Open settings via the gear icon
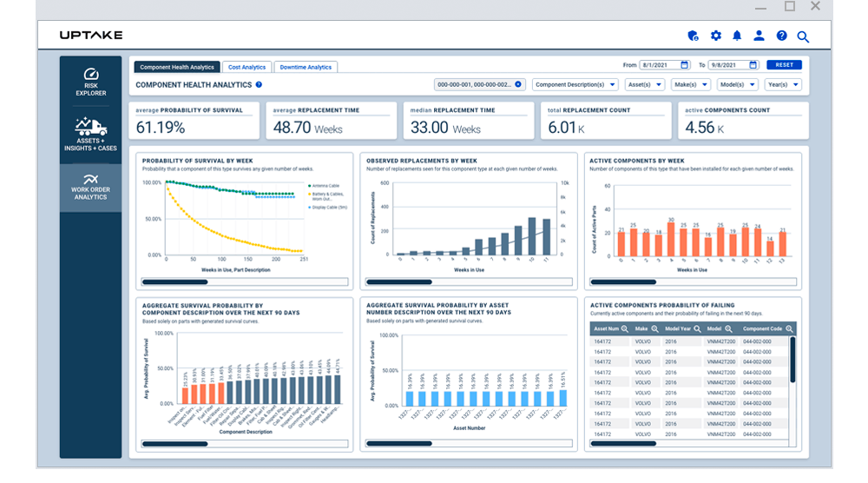868x483 pixels. click(715, 36)
